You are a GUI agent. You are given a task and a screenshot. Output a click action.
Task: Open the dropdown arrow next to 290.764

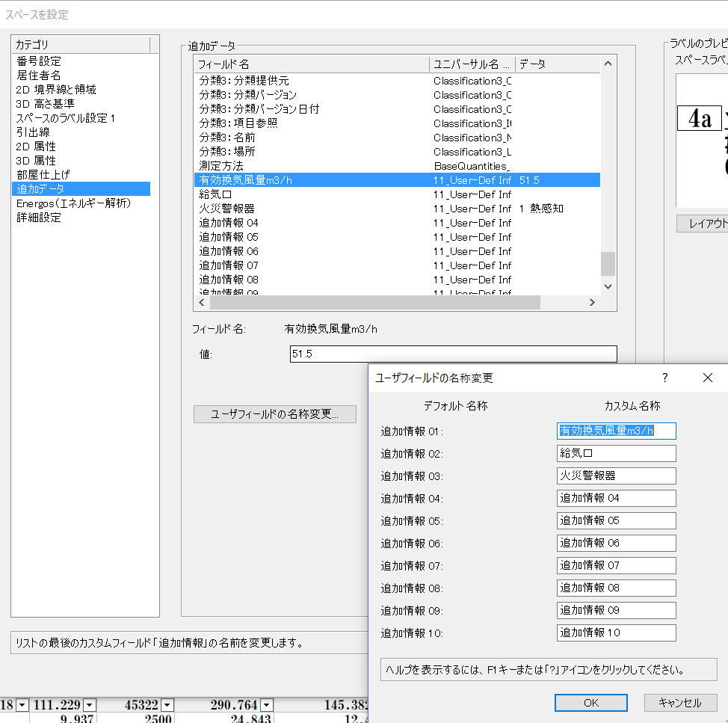[267, 705]
